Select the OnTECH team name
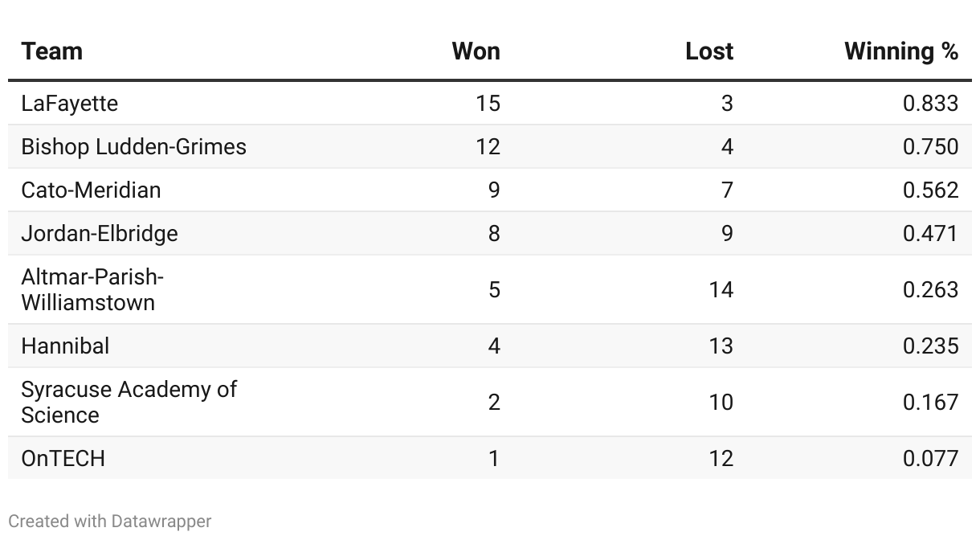This screenshot has width=980, height=540. (63, 459)
